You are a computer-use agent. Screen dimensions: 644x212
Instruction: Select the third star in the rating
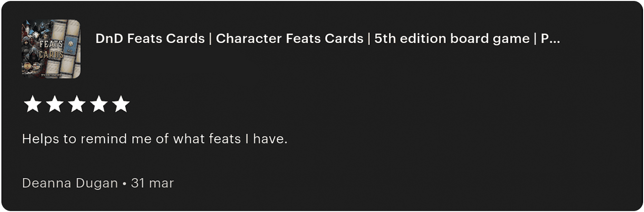(77, 104)
